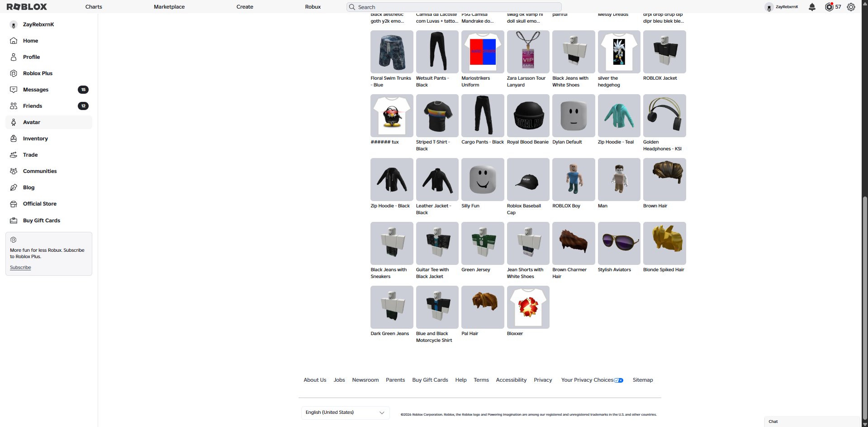Click the Roblox Plus sidebar icon
Viewport: 868px width, 427px height.
pos(14,73)
